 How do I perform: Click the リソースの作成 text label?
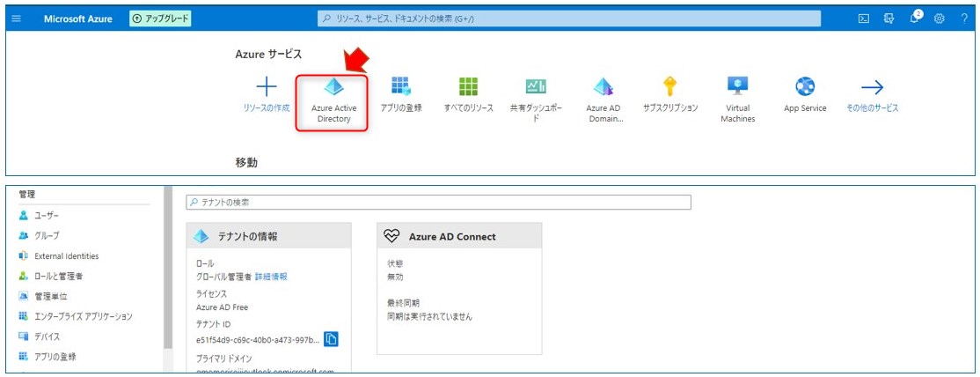tap(267, 107)
